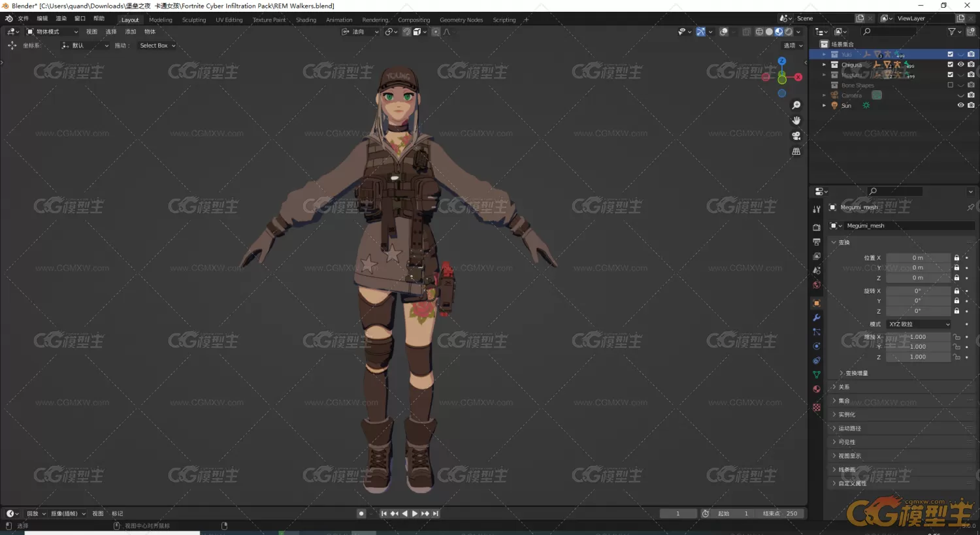This screenshot has height=535, width=980.
Task: Click the 选项 options button in viewport
Action: point(793,46)
